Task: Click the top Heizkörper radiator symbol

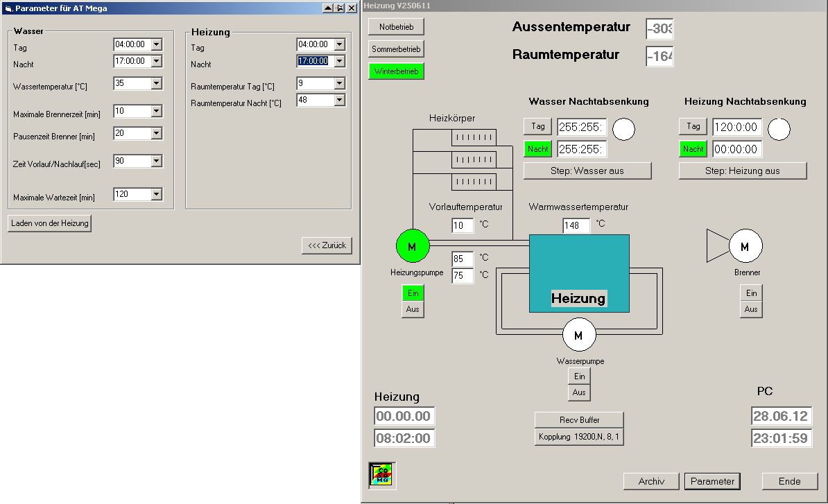Action: 474,138
